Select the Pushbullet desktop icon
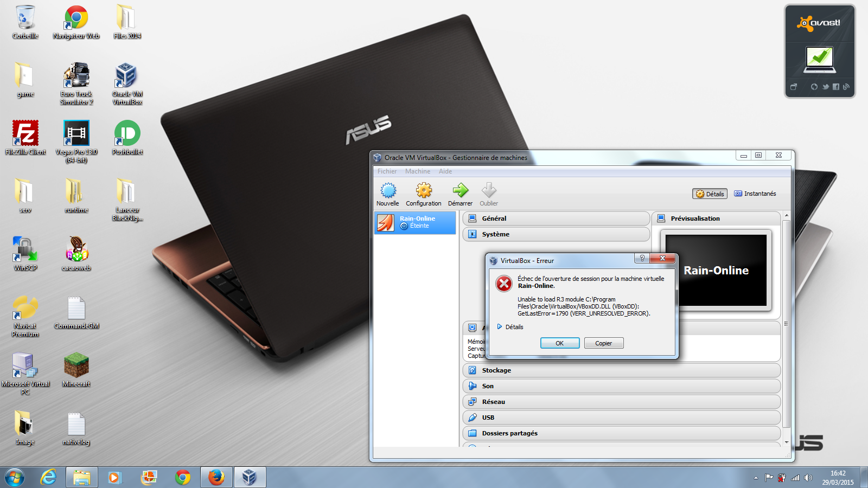868x488 pixels. coord(127,138)
